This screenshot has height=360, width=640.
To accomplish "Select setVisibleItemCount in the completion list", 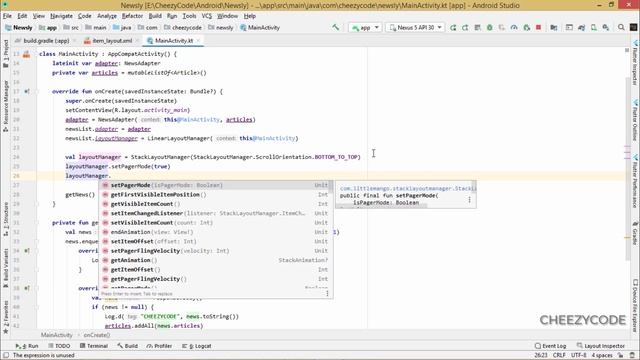I will coord(216,223).
